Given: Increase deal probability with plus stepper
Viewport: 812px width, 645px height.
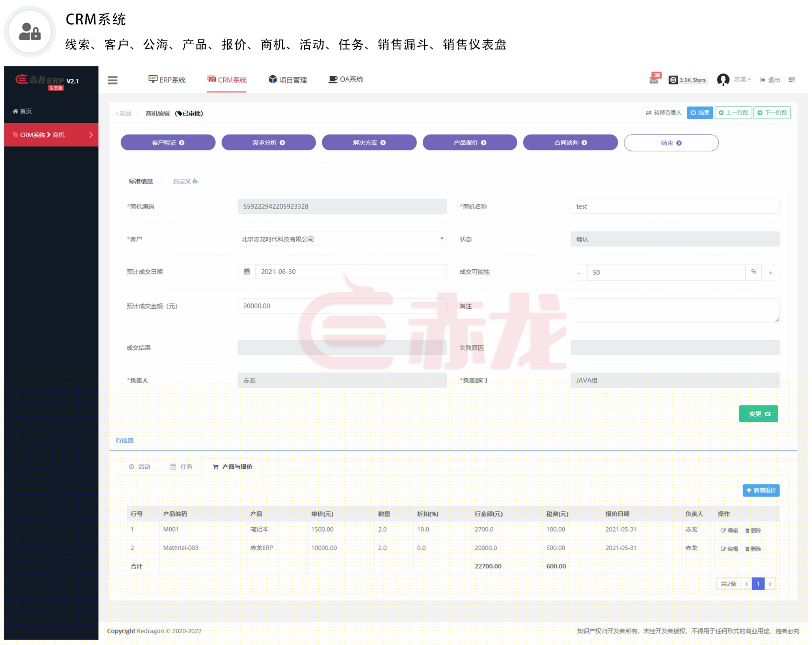Looking at the screenshot, I should [x=770, y=273].
